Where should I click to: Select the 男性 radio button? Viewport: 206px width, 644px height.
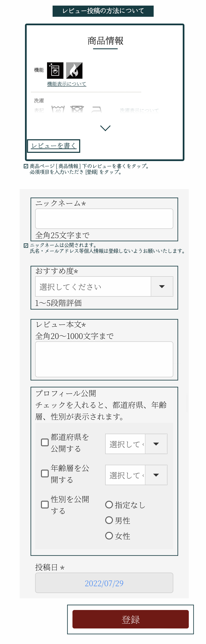coord(109,520)
